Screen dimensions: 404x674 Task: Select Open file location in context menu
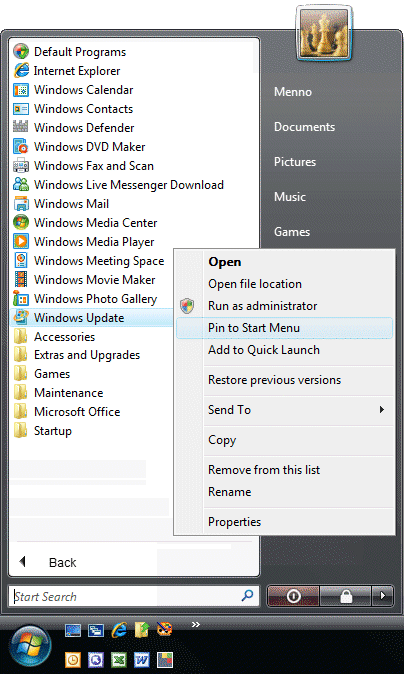[284, 284]
